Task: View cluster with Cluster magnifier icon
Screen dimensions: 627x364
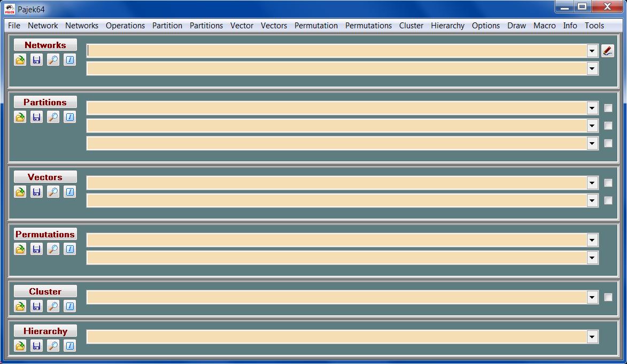Action: click(53, 306)
